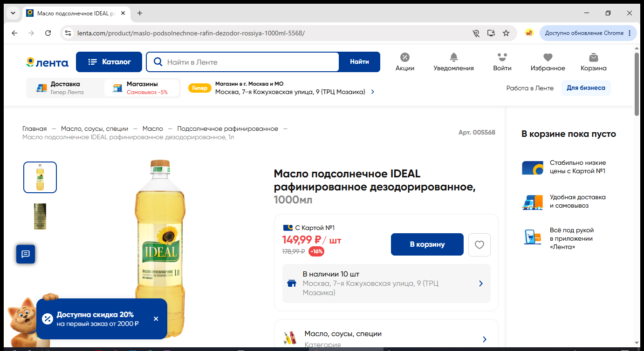Click the crossed-out 178,99 ₽ price

(294, 251)
